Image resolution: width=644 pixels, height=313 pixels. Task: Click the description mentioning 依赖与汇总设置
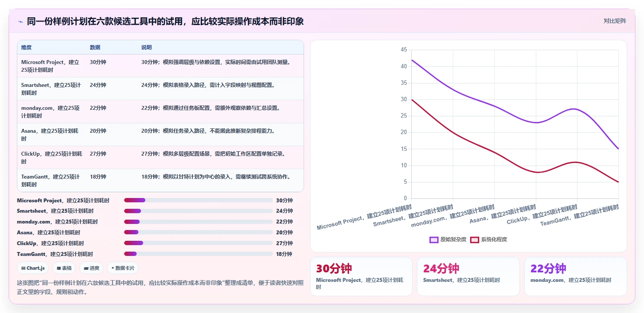click(211, 108)
